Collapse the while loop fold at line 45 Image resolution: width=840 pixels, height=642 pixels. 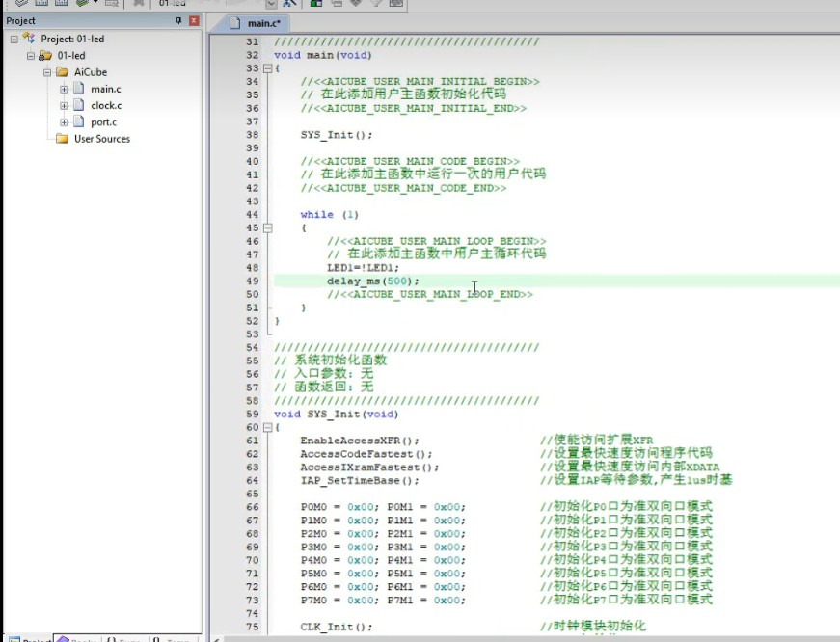click(267, 228)
